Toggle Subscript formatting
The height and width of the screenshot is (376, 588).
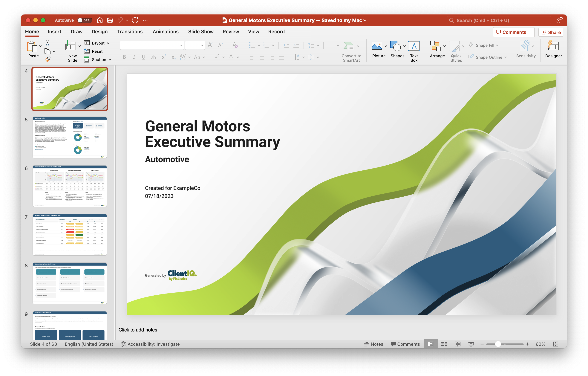(x=173, y=58)
